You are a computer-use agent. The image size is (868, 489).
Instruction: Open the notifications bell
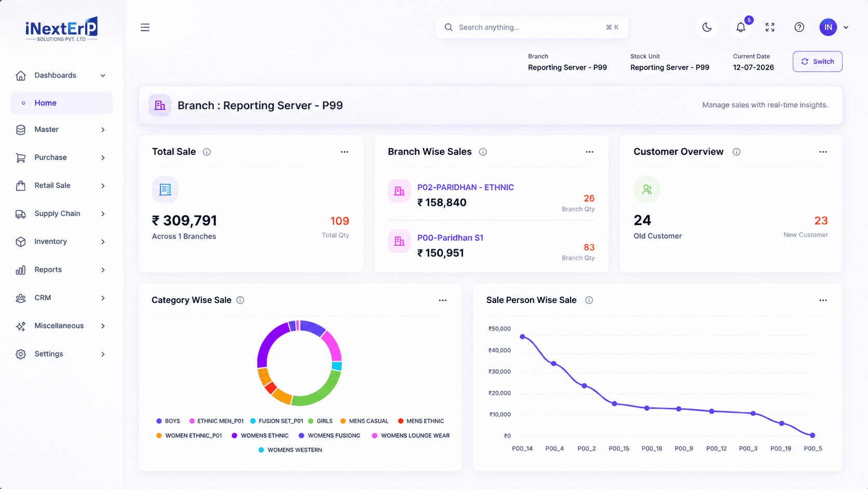741,27
